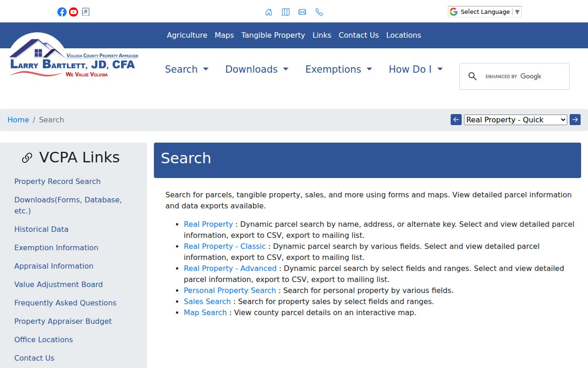The height and width of the screenshot is (368, 588).
Task: Open Value Adjustment Board in sidebar
Action: 58,284
